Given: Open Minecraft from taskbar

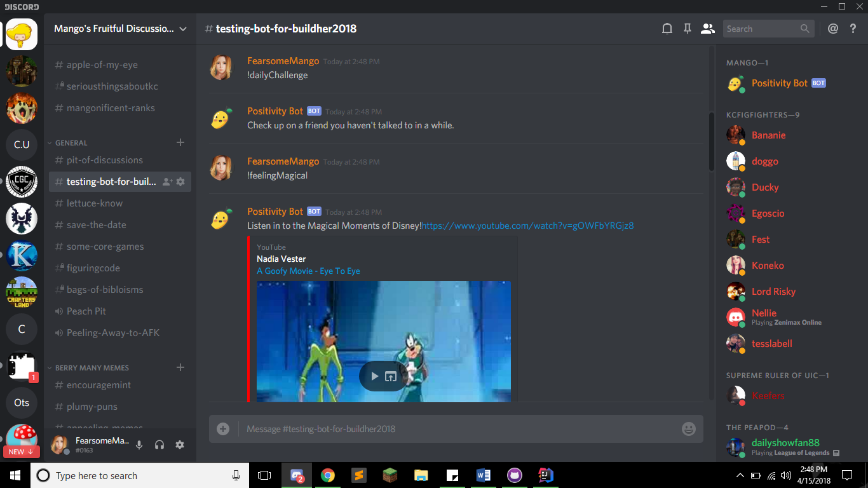Looking at the screenshot, I should (x=390, y=475).
